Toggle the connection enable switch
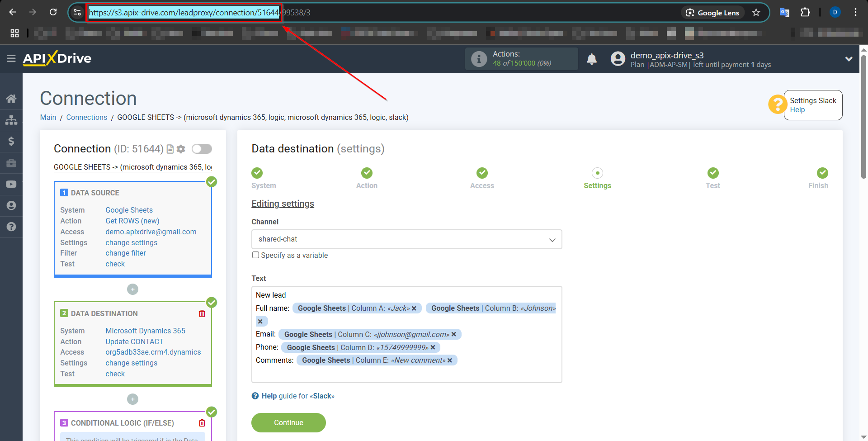Image resolution: width=868 pixels, height=441 pixels. pyautogui.click(x=202, y=149)
